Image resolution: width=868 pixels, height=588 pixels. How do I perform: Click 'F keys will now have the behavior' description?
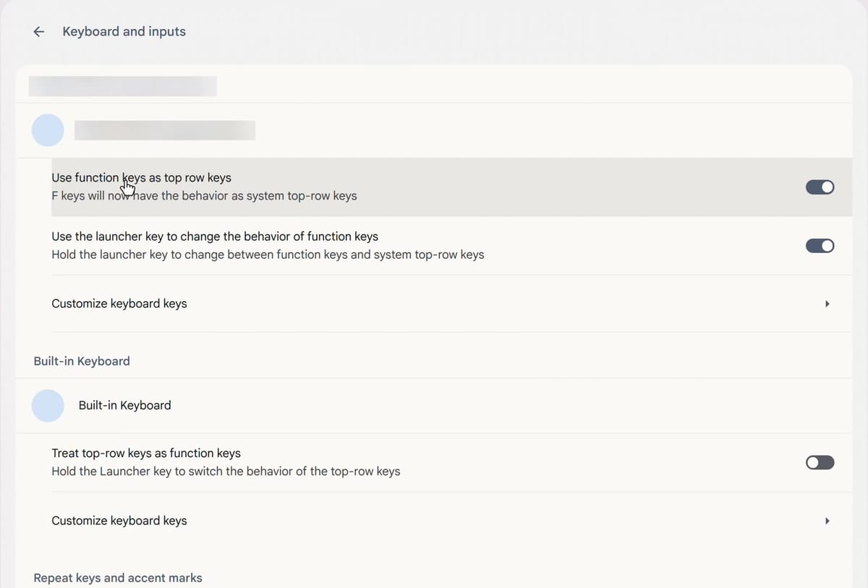pyautogui.click(x=204, y=196)
